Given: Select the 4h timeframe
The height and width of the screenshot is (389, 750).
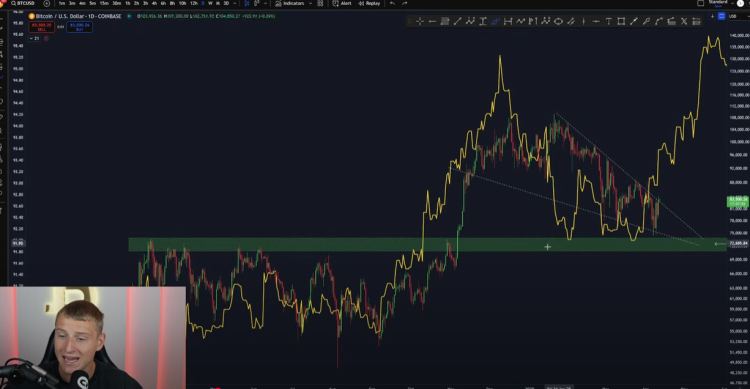Looking at the screenshot, I should [154, 3].
